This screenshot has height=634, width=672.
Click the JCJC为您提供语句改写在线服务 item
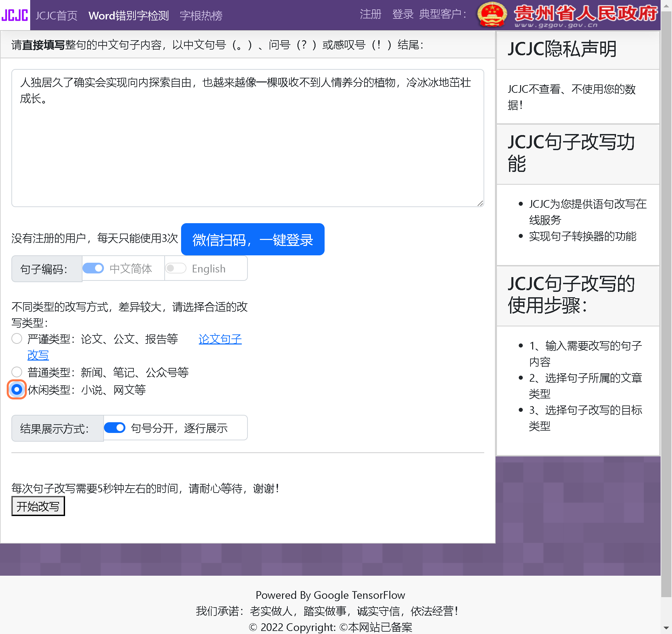coord(588,212)
